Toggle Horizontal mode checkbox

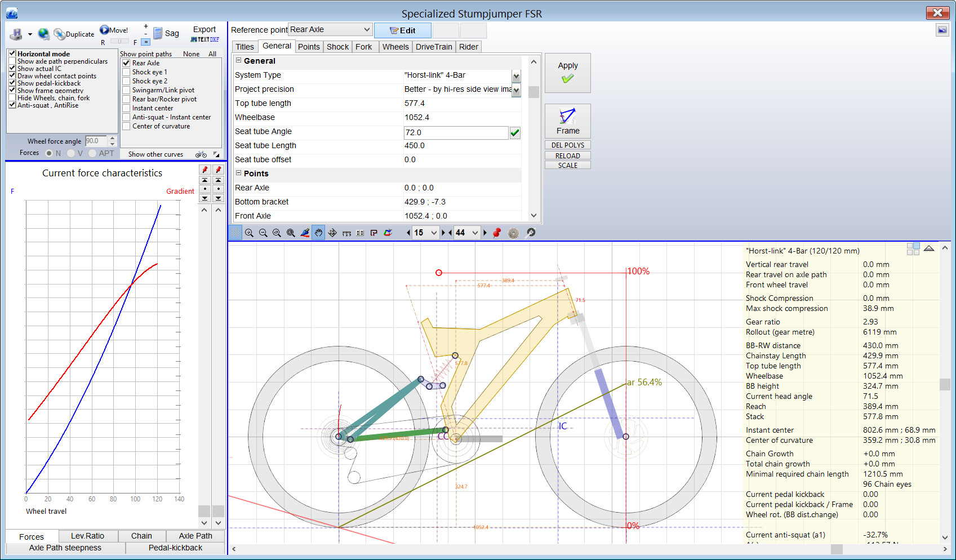[x=12, y=54]
